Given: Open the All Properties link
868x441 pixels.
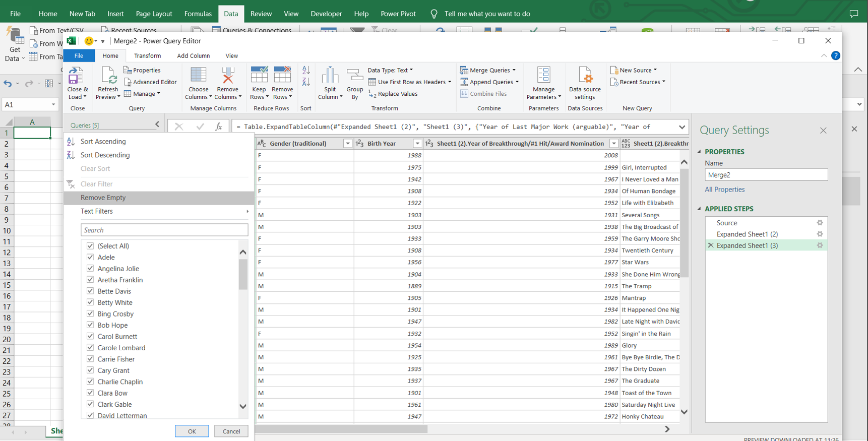Looking at the screenshot, I should pos(724,190).
